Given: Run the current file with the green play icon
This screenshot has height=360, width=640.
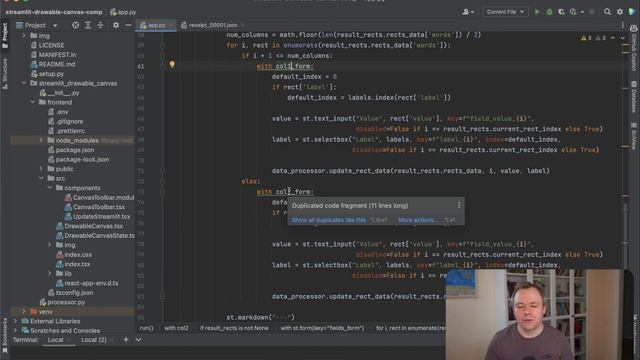Looking at the screenshot, I should pos(537,12).
